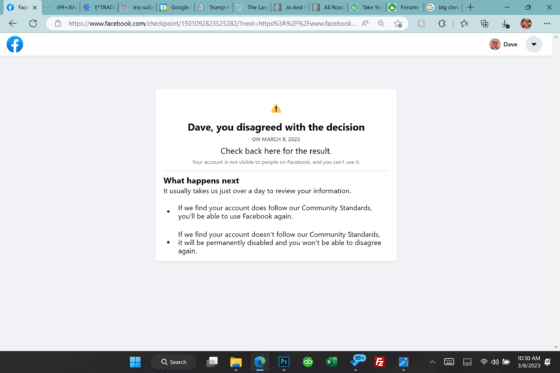Viewport: 560px width, 373px height.
Task: Click the Windows taskbar Search box
Action: 174,362
